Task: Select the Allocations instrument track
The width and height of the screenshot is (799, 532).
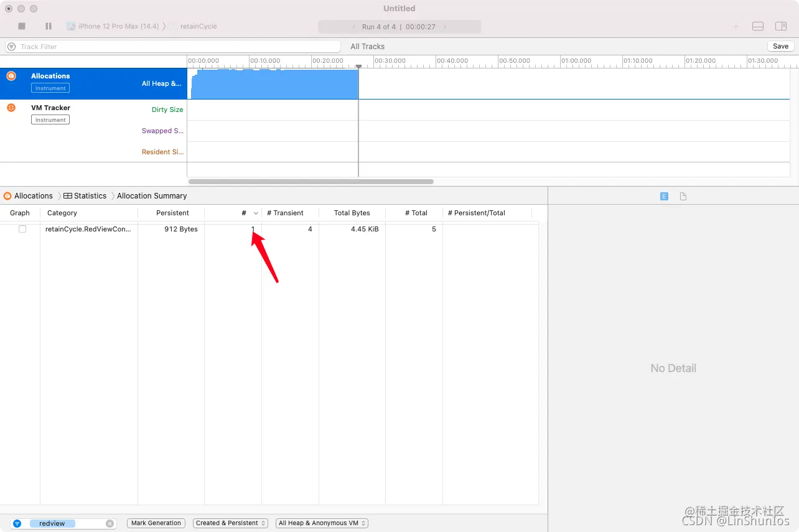Action: pos(93,83)
